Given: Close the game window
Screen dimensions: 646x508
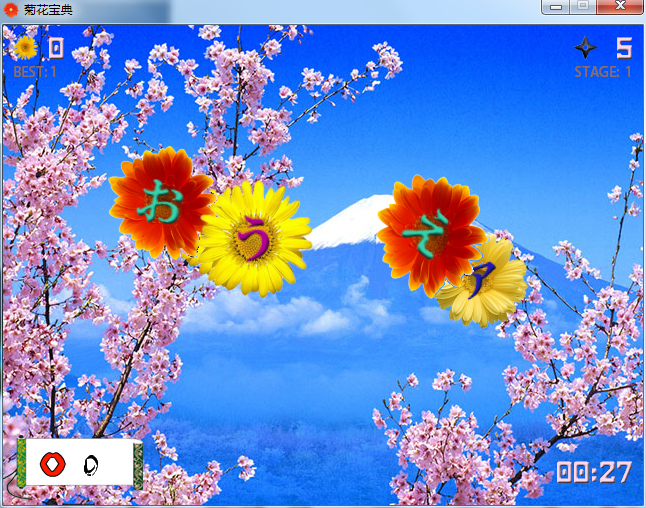Looking at the screenshot, I should (620, 7).
